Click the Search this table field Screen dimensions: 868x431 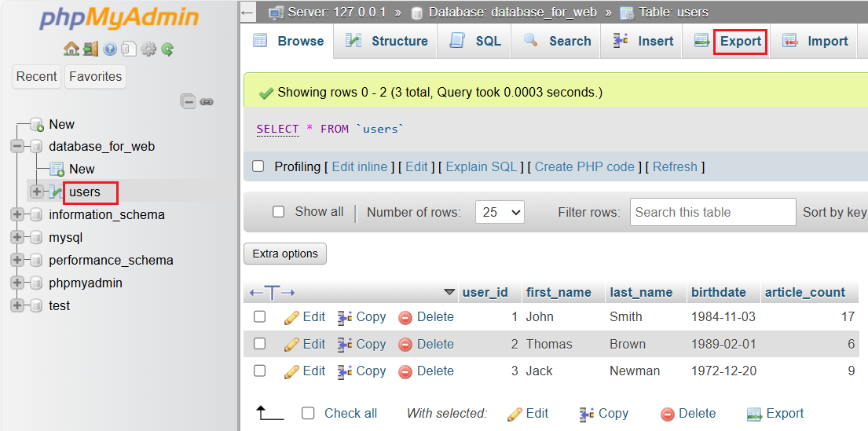(x=713, y=212)
